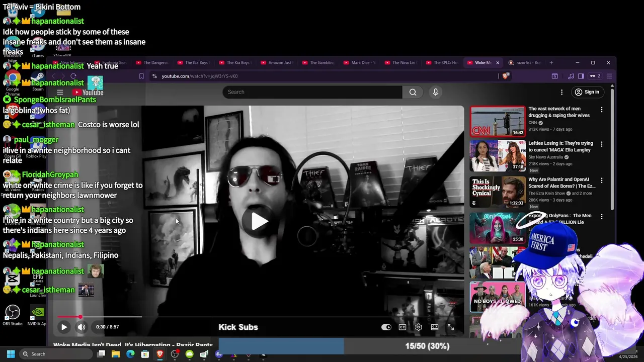Mute the video with the speaker icon
Viewport: 644px width, 362px height.
point(81,327)
